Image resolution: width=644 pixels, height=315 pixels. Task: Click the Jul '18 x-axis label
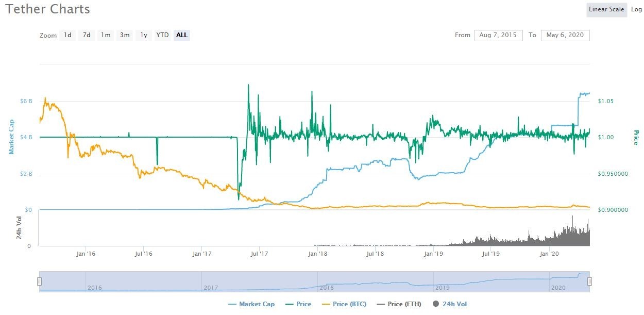tap(375, 253)
